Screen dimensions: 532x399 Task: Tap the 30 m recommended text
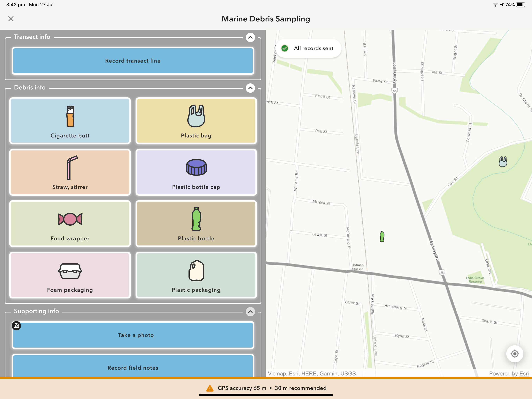(x=300, y=388)
